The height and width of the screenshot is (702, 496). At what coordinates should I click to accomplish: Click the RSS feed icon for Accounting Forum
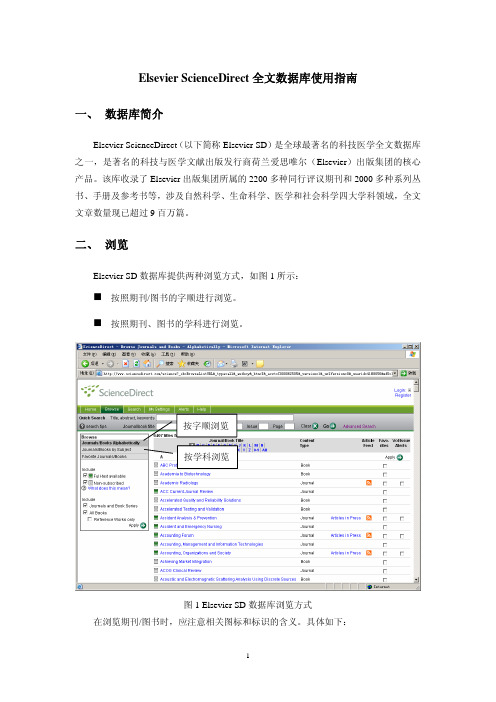click(369, 535)
